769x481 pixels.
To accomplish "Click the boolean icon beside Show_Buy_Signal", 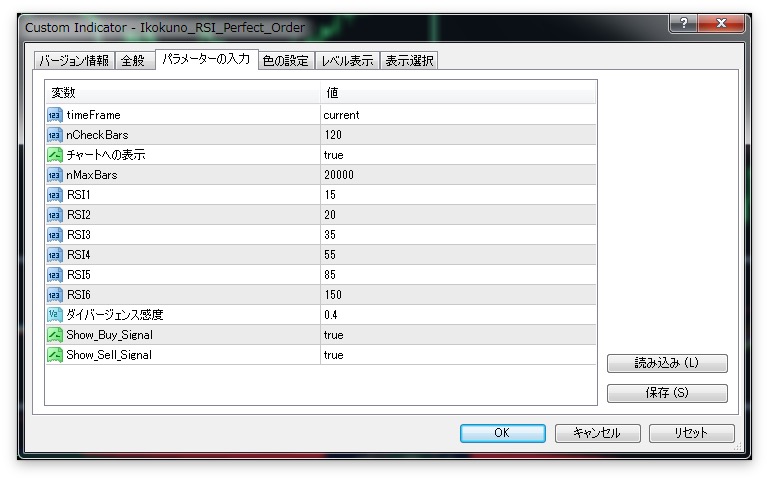I will tap(55, 335).
